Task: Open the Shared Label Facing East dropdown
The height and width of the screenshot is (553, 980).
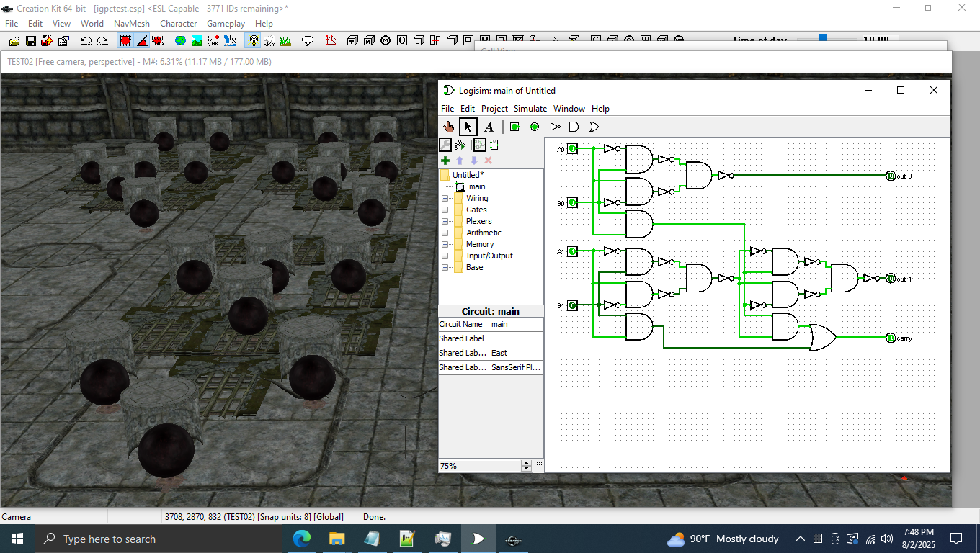Action: click(517, 353)
